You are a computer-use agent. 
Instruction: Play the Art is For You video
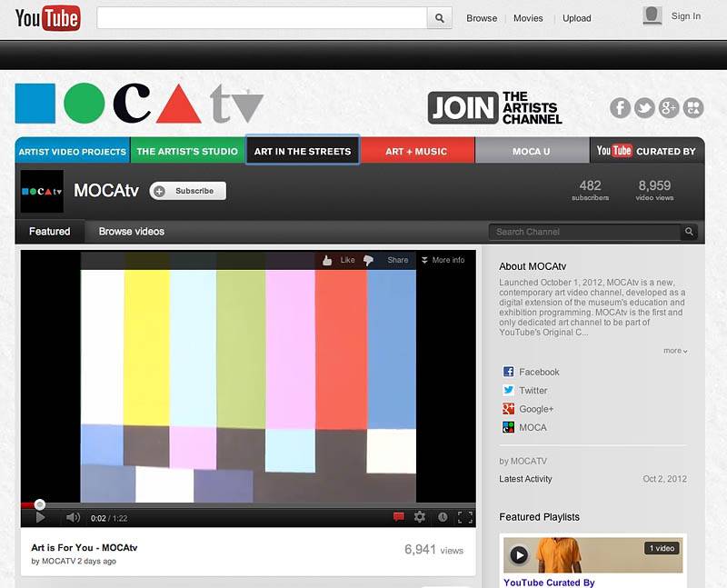click(40, 517)
